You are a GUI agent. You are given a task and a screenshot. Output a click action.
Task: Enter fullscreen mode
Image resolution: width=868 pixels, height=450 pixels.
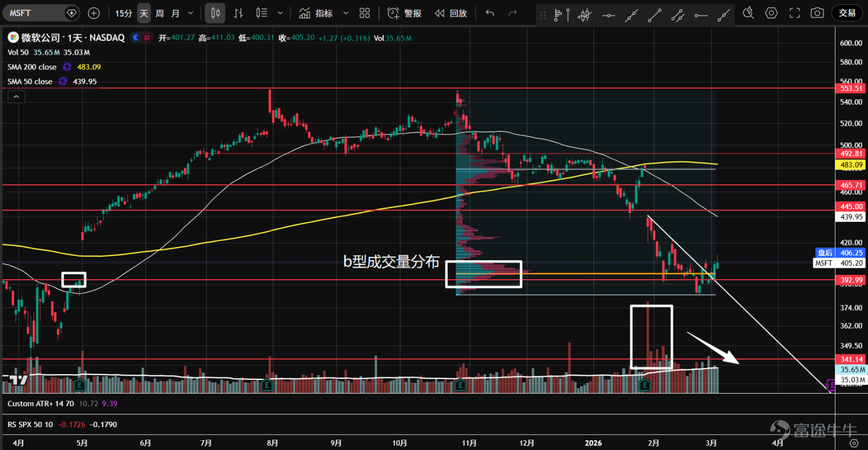tap(795, 13)
